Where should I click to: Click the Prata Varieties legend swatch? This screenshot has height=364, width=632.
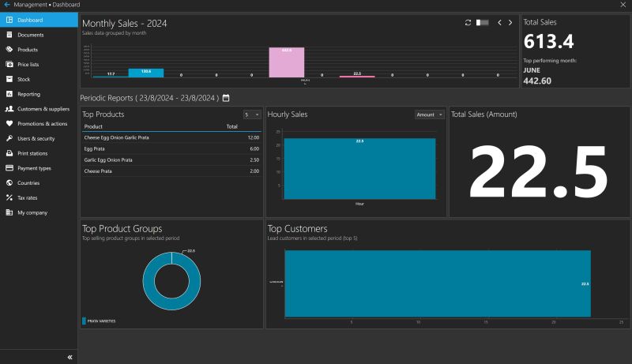[x=85, y=321]
